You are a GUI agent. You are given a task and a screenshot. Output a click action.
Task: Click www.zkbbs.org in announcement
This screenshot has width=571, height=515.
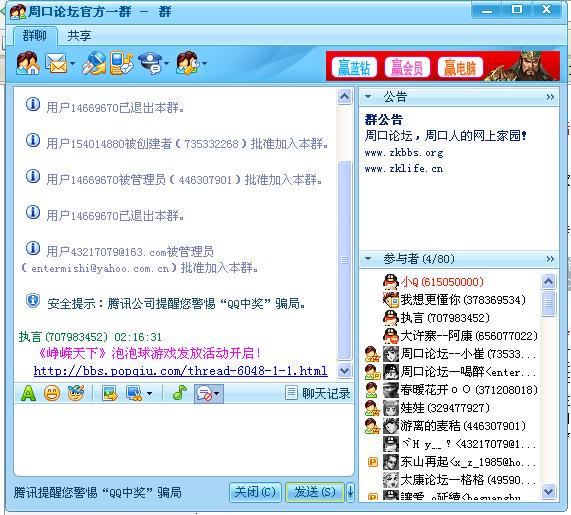[x=404, y=153]
